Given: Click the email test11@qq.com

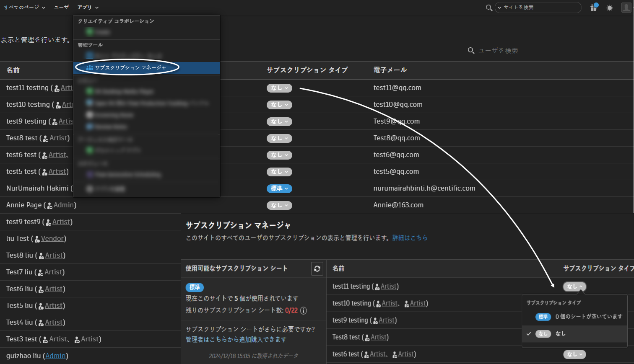Looking at the screenshot, I should tap(397, 88).
